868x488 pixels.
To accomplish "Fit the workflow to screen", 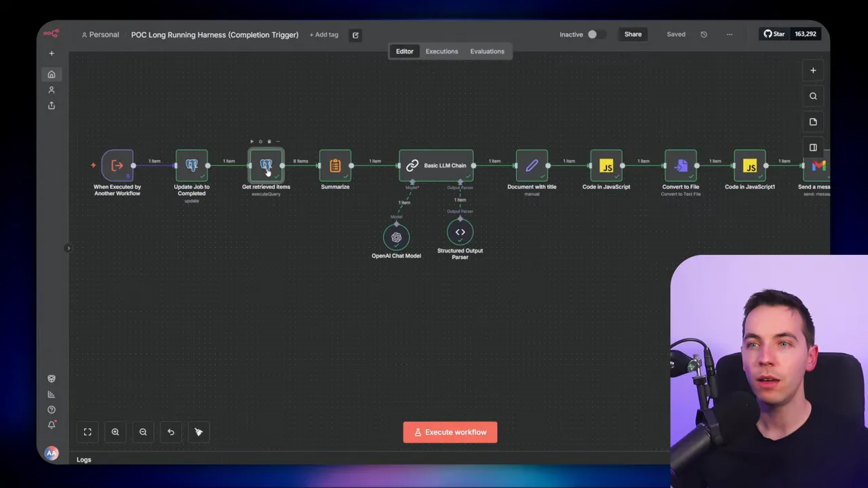I will (87, 432).
